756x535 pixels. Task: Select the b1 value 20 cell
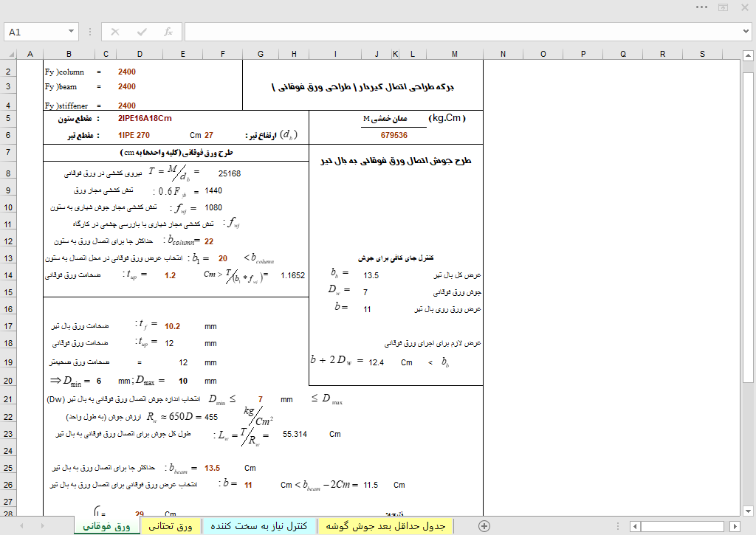(223, 258)
